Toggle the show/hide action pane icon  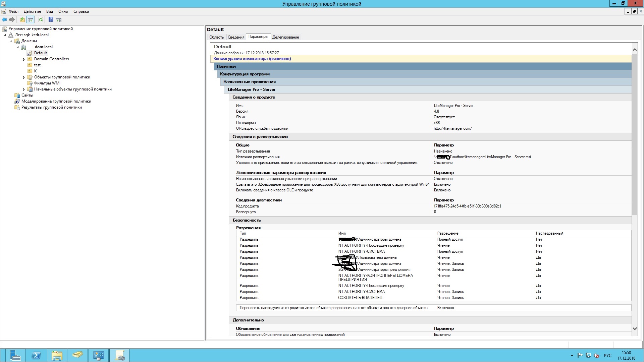point(59,20)
